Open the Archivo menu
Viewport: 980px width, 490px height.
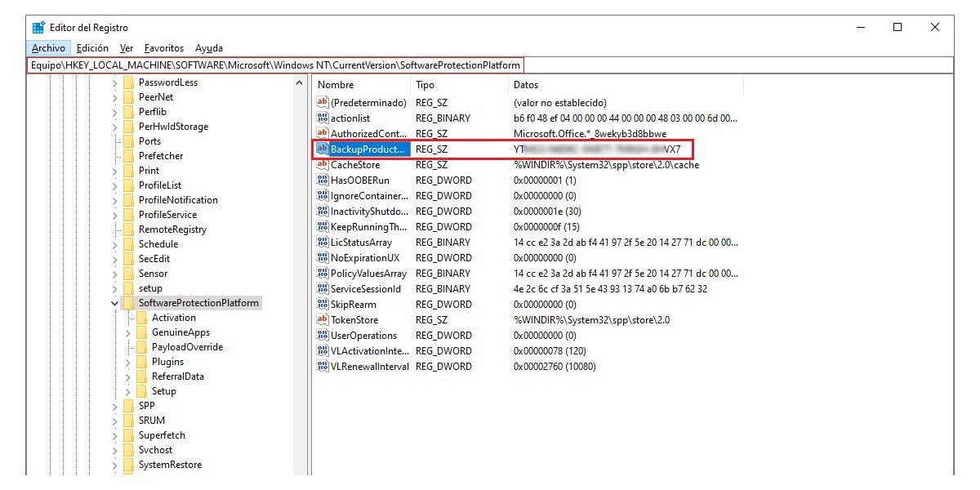coord(48,48)
